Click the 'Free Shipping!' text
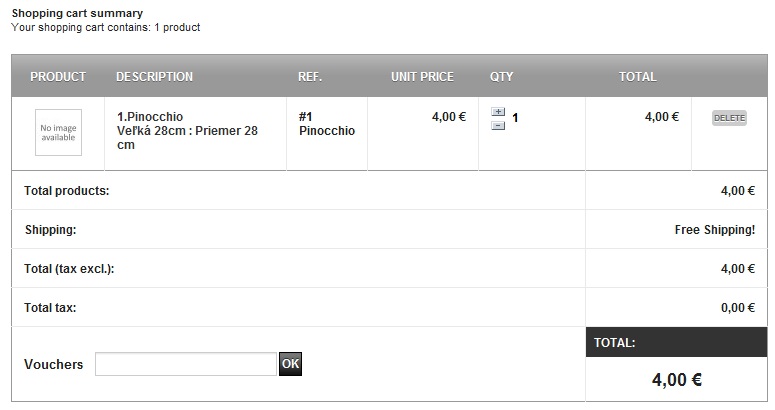 [x=715, y=230]
